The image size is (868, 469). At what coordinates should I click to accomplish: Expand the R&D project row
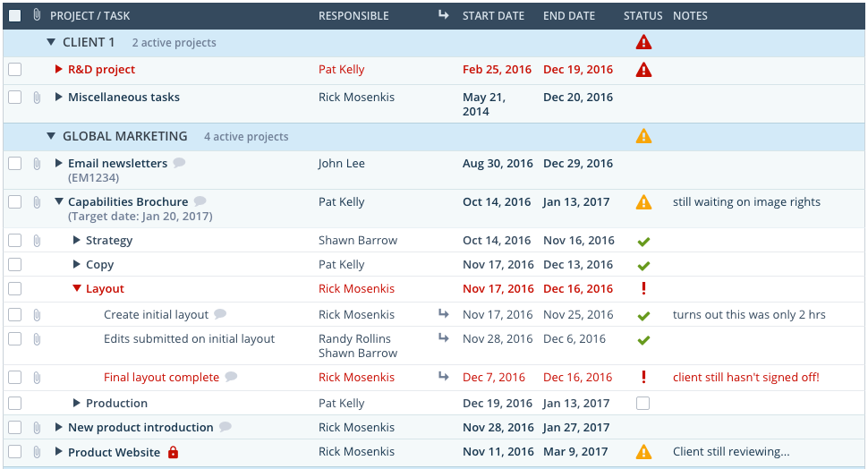(59, 69)
